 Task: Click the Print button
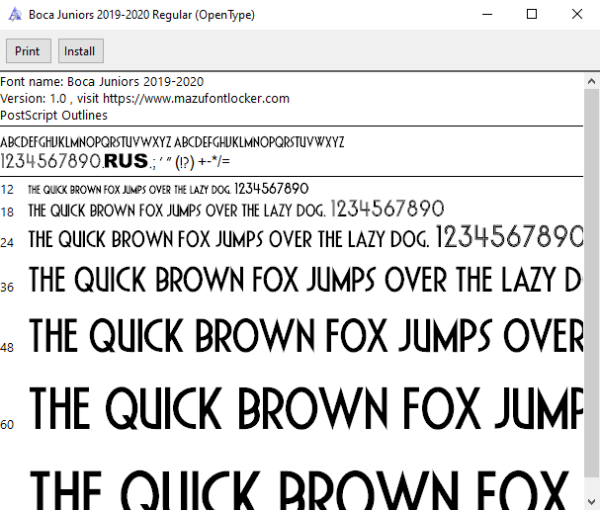(28, 51)
